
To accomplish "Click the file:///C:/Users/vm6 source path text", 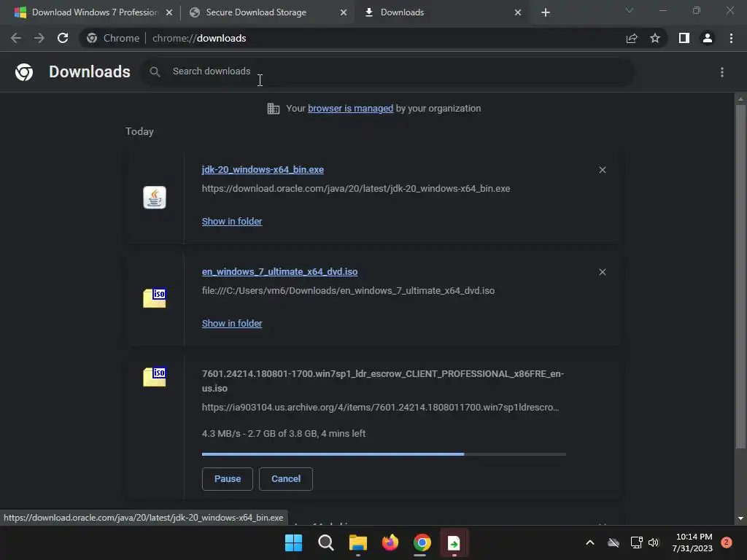I will pyautogui.click(x=348, y=290).
